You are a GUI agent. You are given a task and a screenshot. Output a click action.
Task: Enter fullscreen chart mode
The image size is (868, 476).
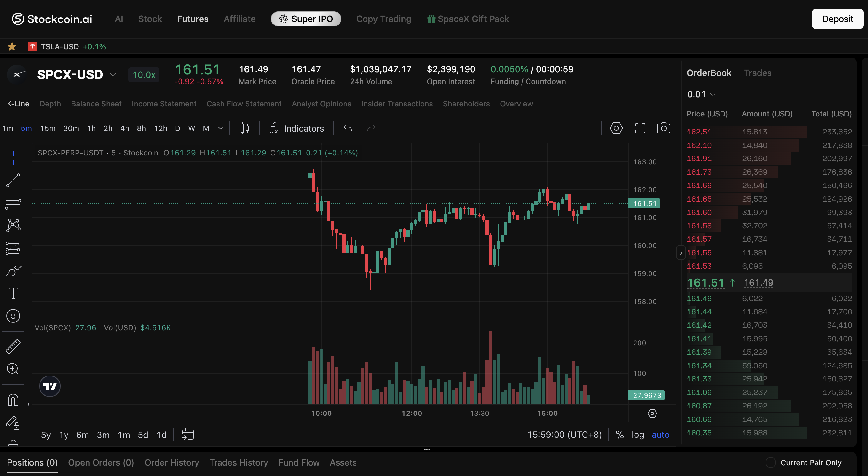(640, 128)
